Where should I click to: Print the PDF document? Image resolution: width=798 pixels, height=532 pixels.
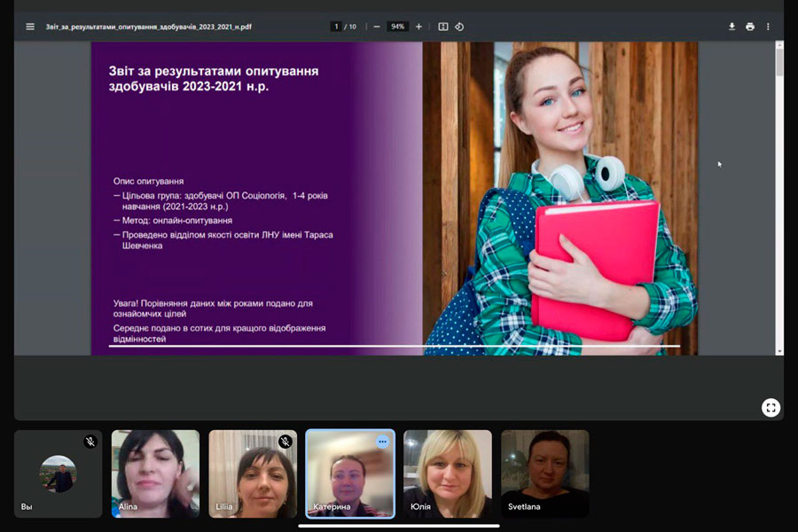point(750,27)
